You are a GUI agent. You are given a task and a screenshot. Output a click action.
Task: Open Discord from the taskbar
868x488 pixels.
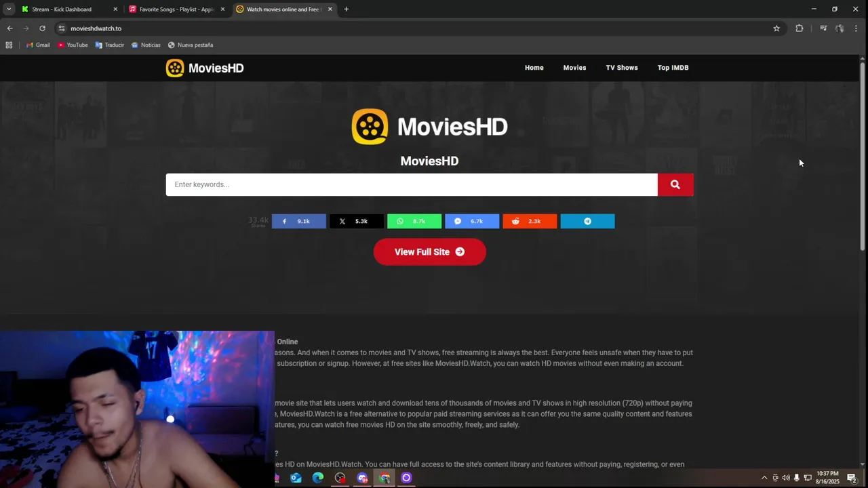pyautogui.click(x=362, y=478)
